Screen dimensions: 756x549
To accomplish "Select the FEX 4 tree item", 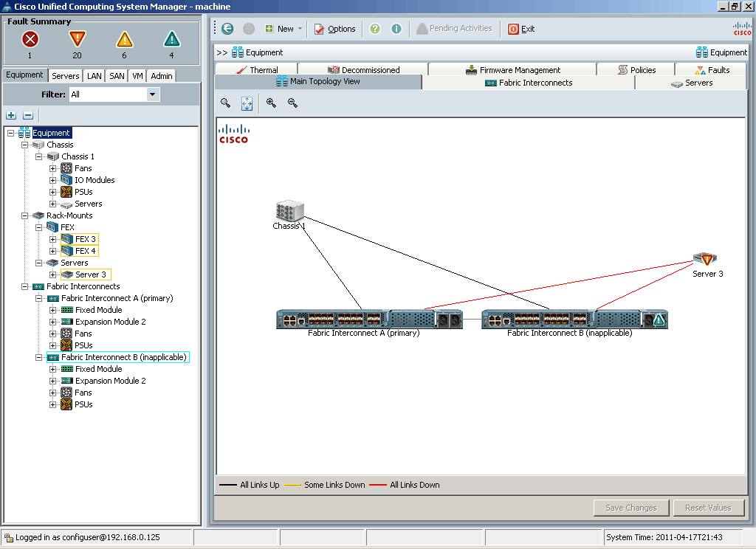I will click(x=86, y=251).
